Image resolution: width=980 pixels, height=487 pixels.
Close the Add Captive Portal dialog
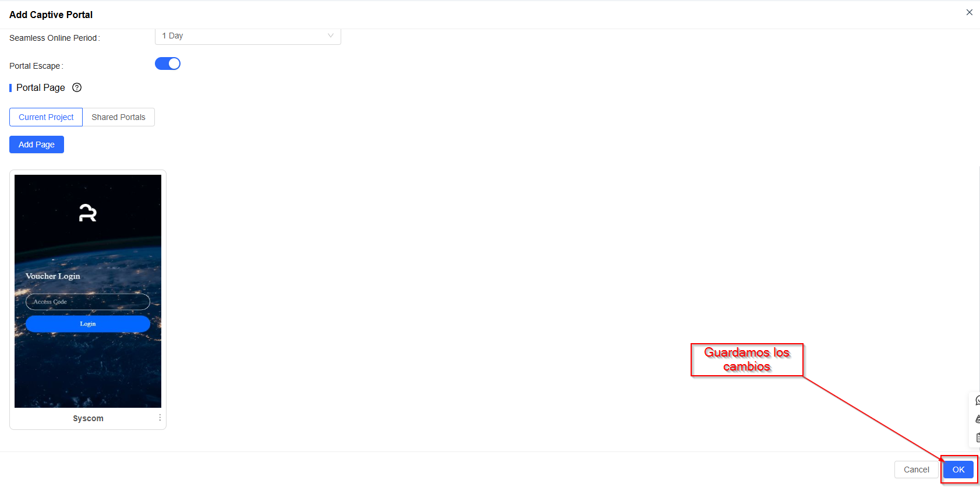tap(970, 12)
